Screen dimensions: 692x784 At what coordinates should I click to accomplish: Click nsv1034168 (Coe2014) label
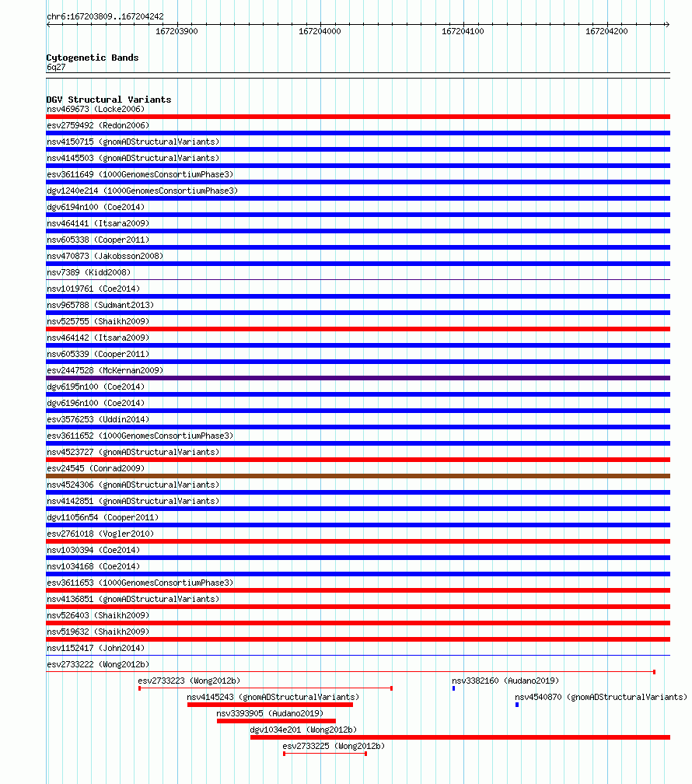tap(93, 566)
